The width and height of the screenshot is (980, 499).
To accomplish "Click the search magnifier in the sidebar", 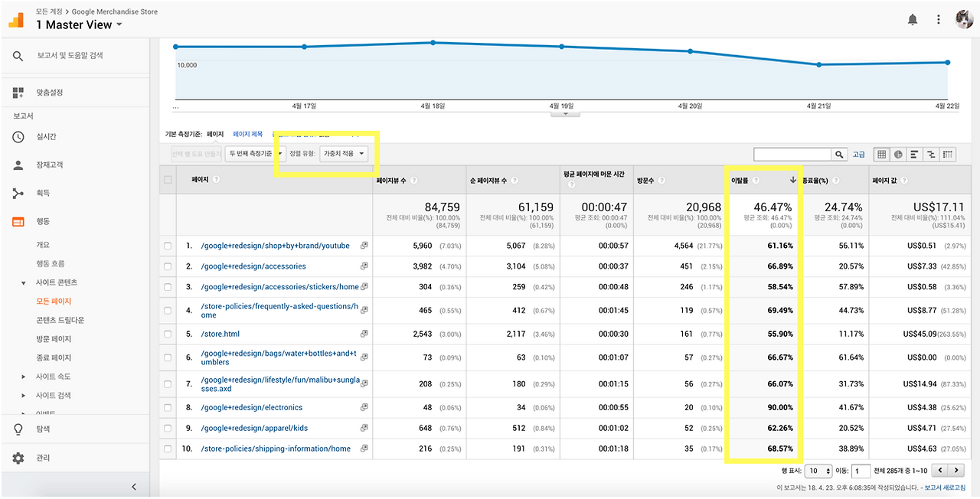I will tap(18, 56).
